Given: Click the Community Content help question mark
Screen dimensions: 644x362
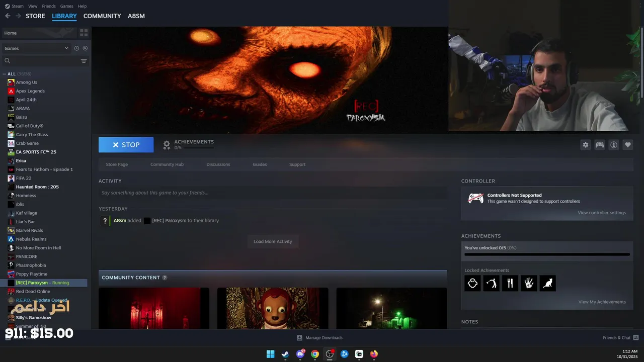Looking at the screenshot, I should (x=165, y=278).
